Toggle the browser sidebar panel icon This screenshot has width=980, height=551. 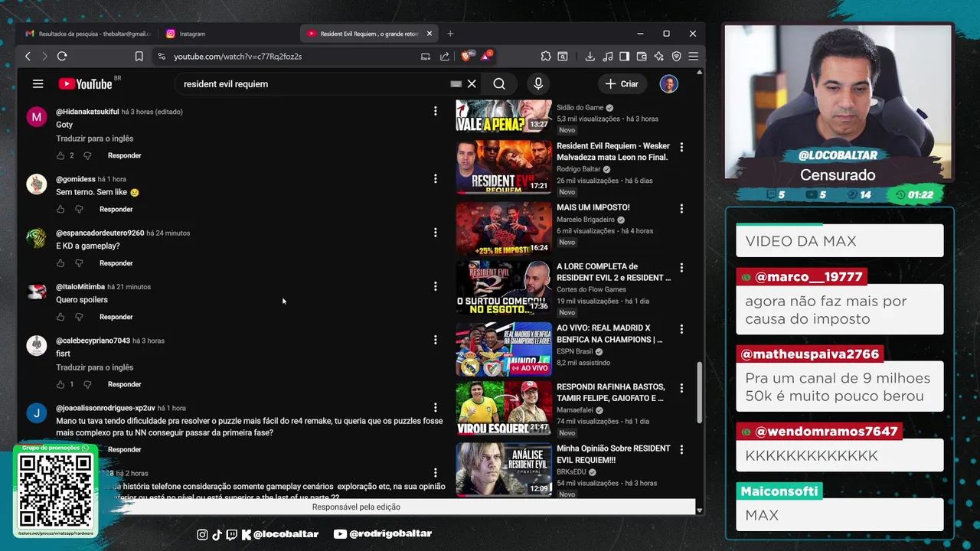point(624,56)
